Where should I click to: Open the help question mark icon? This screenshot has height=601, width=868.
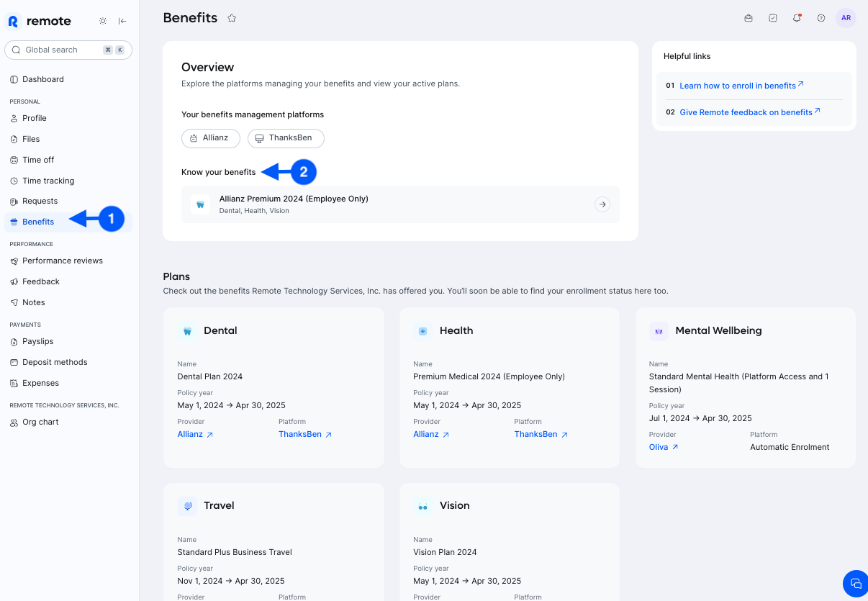pos(821,18)
